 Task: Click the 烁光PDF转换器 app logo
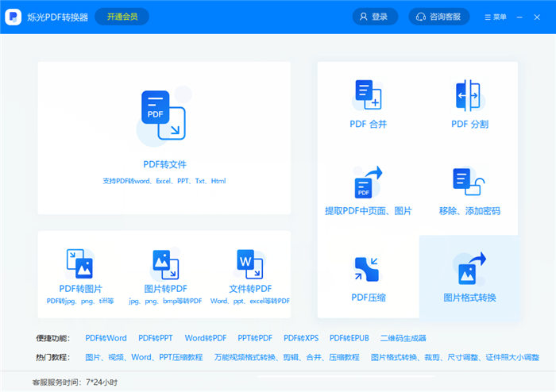click(x=14, y=17)
